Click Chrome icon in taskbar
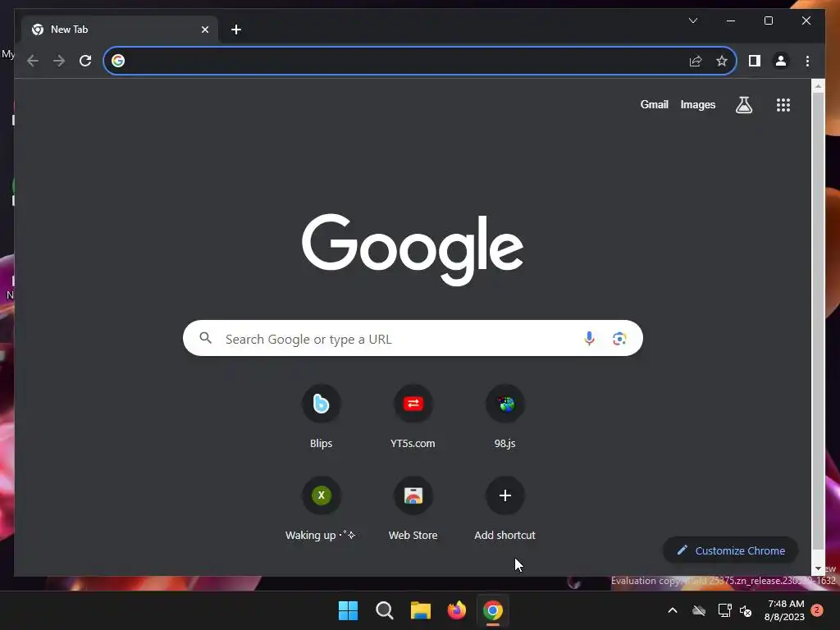Screen dimensions: 840x630 click(493, 610)
